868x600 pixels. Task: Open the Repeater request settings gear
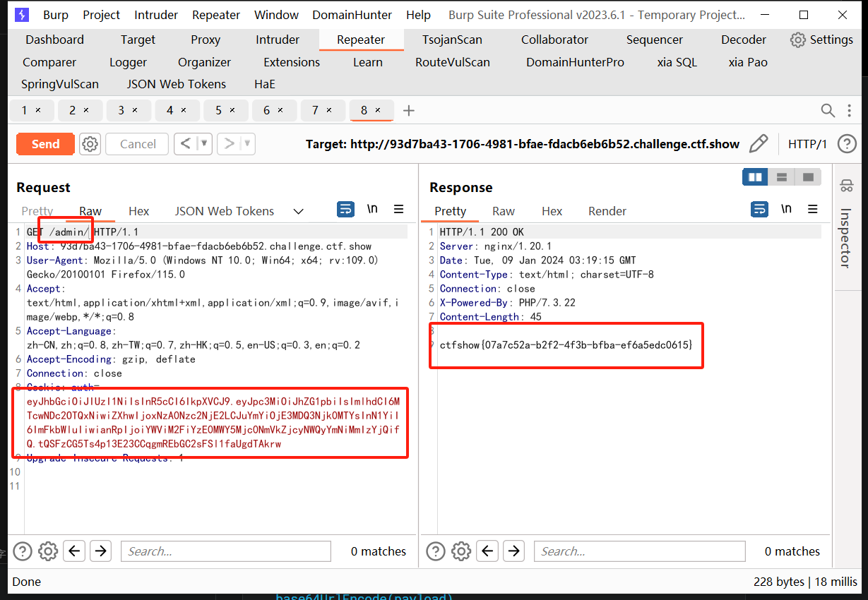[x=90, y=144]
